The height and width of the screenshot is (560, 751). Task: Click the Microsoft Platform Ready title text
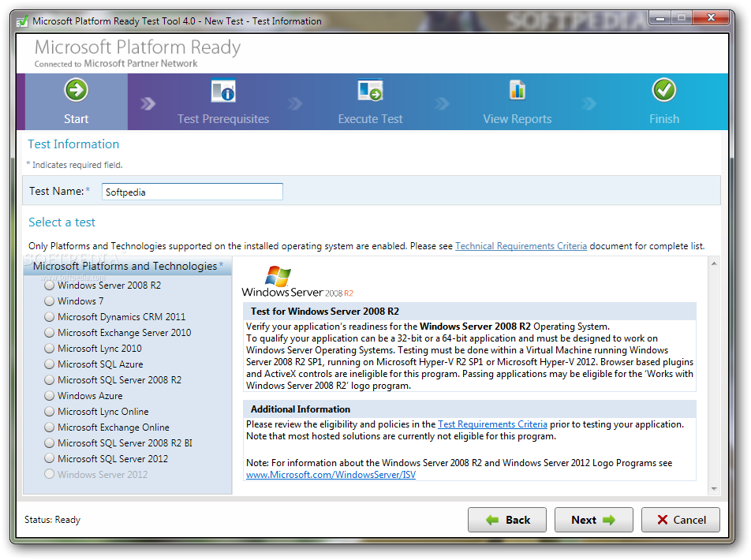[137, 47]
